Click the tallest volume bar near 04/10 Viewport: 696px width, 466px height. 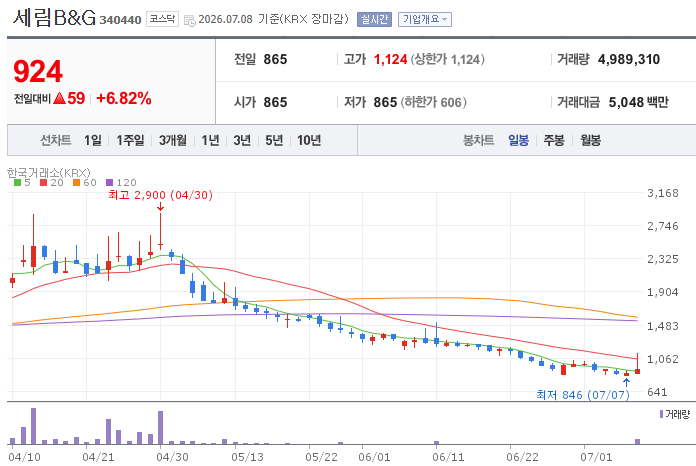click(x=33, y=426)
